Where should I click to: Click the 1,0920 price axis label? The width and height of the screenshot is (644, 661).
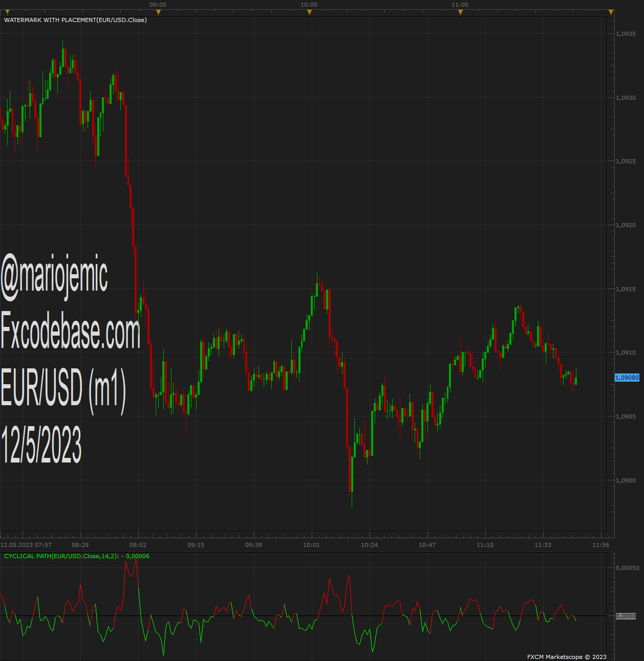tap(626, 225)
